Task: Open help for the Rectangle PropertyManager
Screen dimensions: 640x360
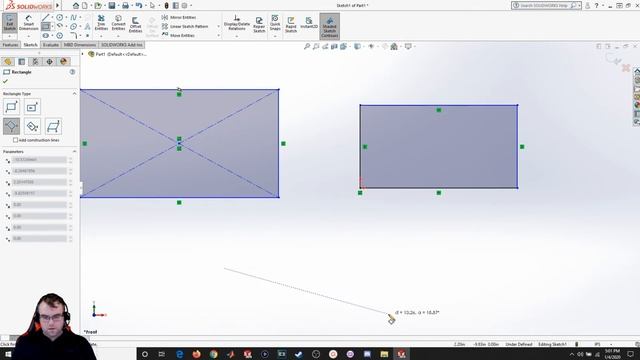Action: tap(72, 72)
